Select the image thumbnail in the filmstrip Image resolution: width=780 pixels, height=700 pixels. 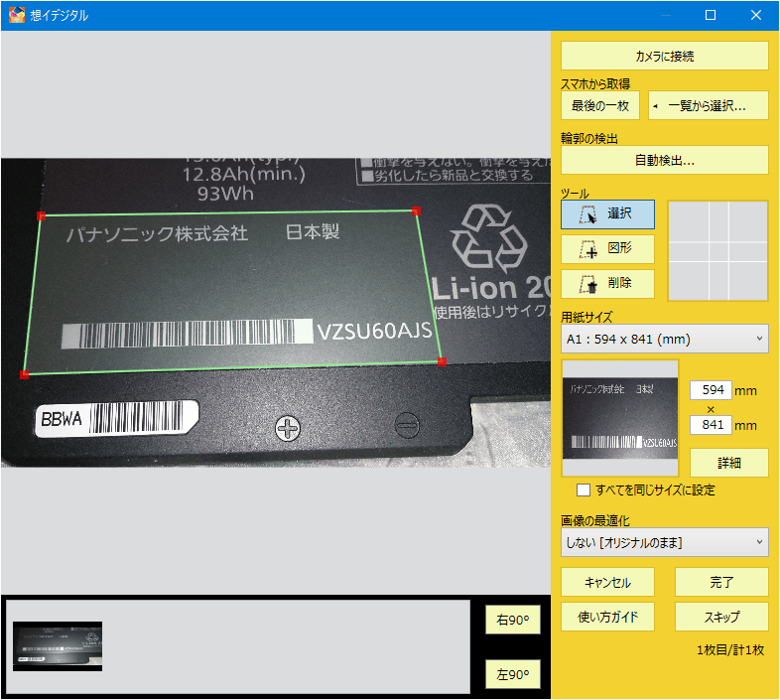tap(58, 646)
